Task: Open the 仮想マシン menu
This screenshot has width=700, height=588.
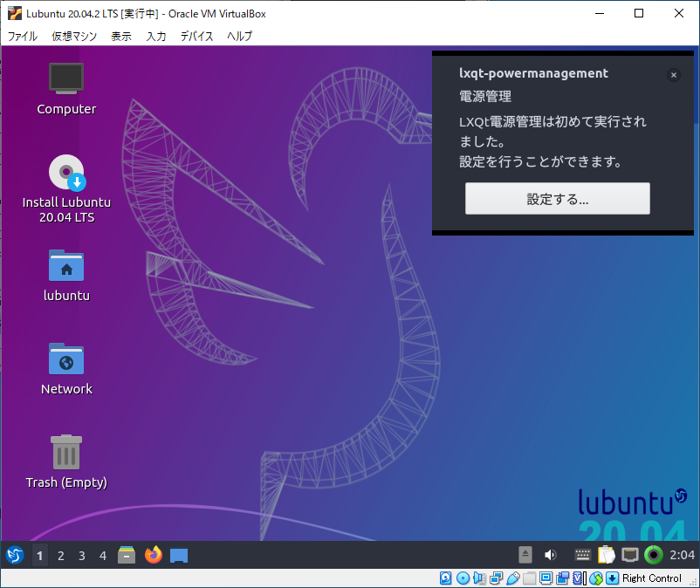Action: point(74,36)
